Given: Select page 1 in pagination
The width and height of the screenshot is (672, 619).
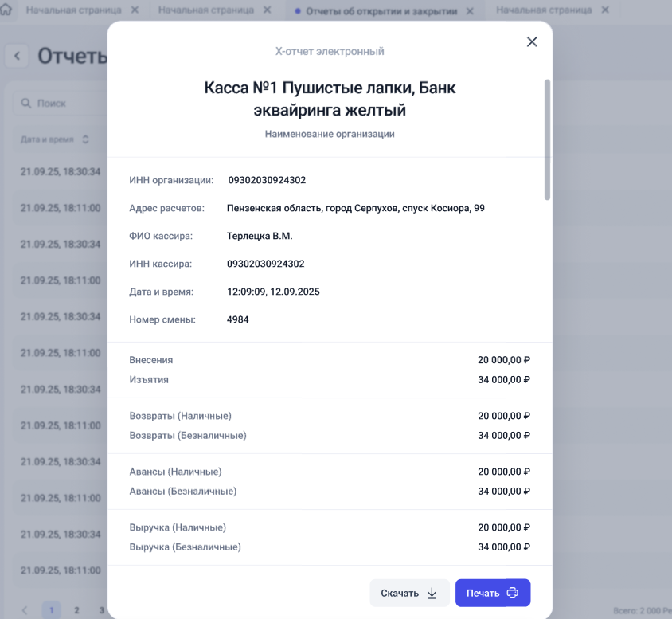Looking at the screenshot, I should (52, 610).
